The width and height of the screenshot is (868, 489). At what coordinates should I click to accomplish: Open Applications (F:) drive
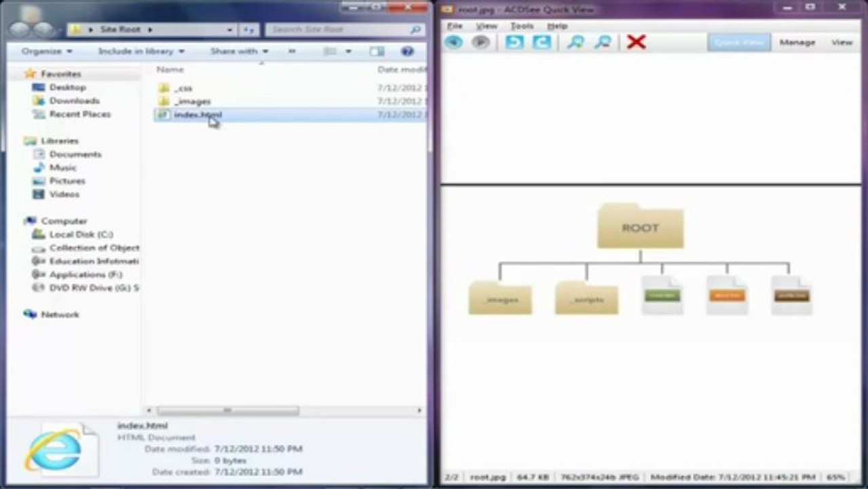86,274
